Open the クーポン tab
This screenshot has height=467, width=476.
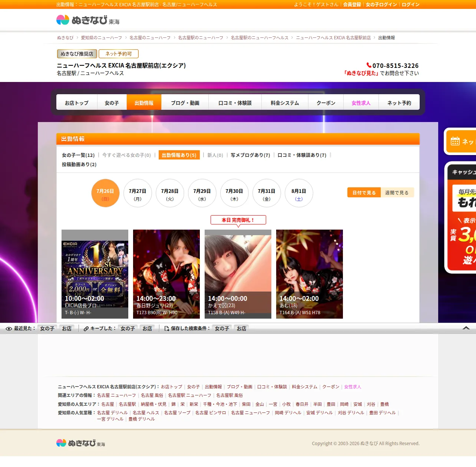[326, 103]
